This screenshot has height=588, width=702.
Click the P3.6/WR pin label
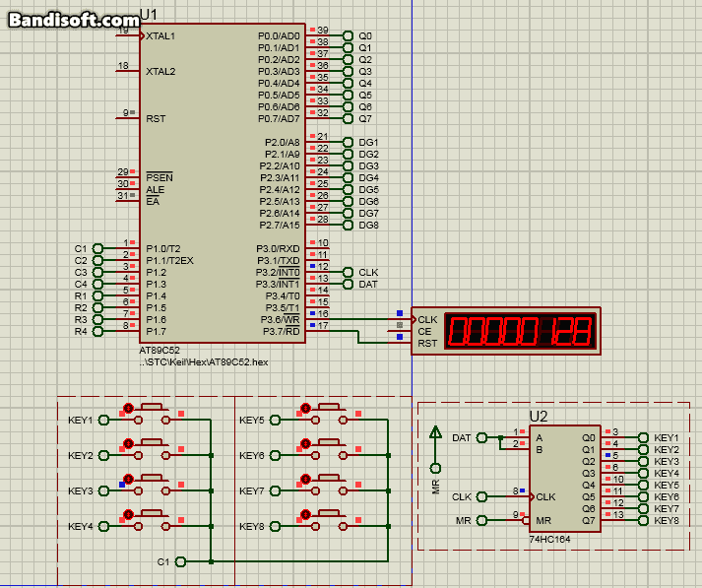[x=281, y=319]
